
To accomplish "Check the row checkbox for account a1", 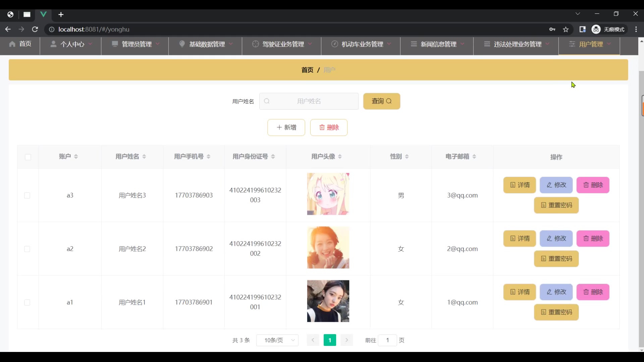I will tap(27, 302).
